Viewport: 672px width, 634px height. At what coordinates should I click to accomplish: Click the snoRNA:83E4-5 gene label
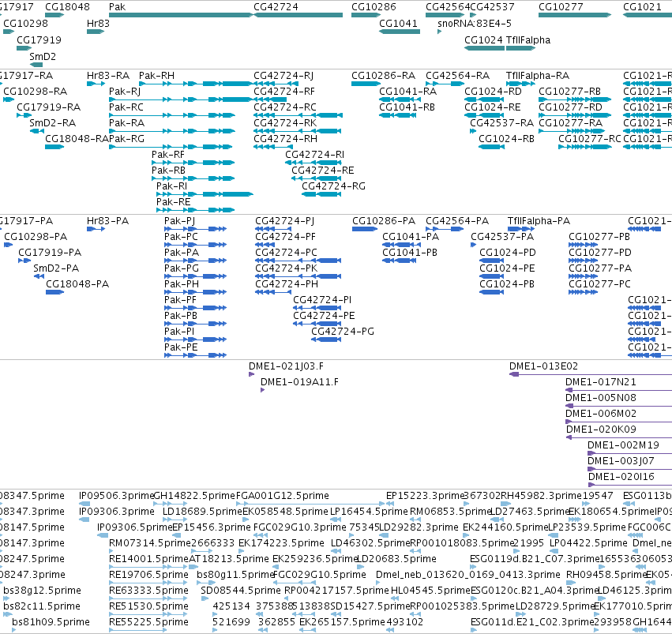(475, 24)
